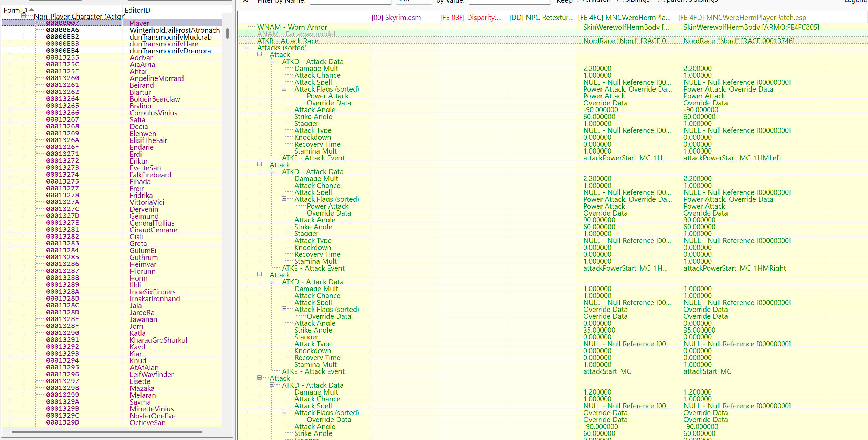
Task: Click the by Value input field
Action: [x=510, y=2]
